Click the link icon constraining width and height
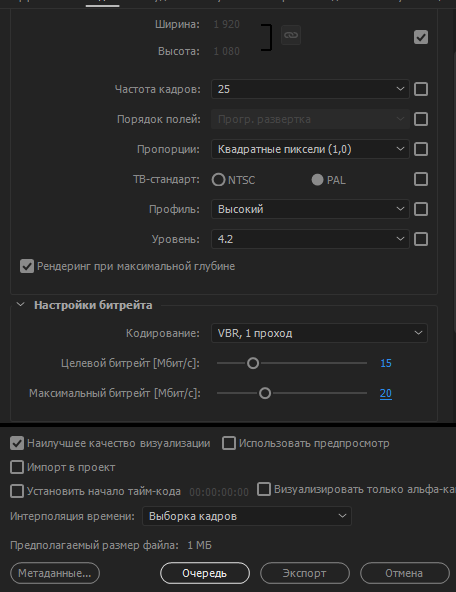 pyautogui.click(x=291, y=35)
